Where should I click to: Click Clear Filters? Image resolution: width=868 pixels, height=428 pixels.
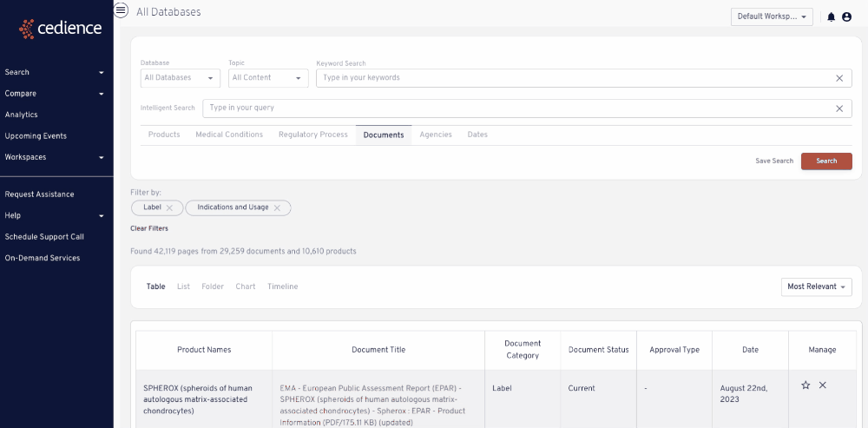point(149,228)
